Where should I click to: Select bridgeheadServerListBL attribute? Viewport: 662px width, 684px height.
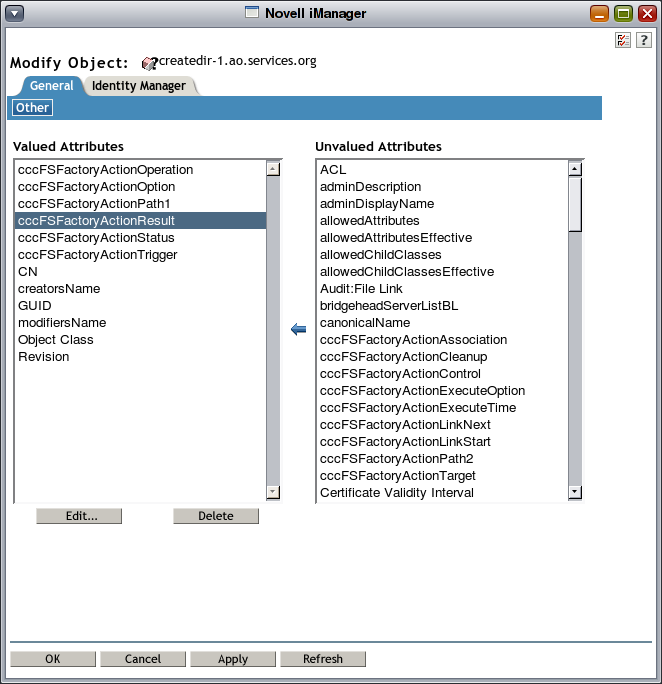[443, 306]
